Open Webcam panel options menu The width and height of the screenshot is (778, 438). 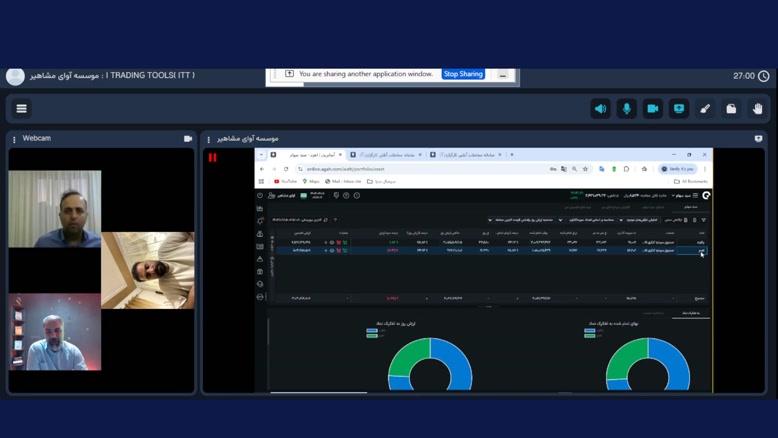[14, 139]
